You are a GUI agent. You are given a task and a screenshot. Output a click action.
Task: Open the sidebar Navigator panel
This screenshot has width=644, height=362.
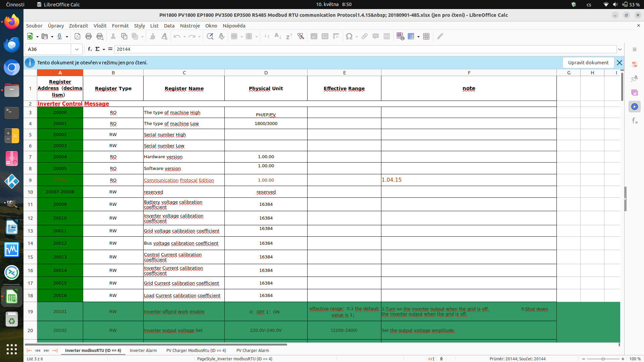point(634,107)
